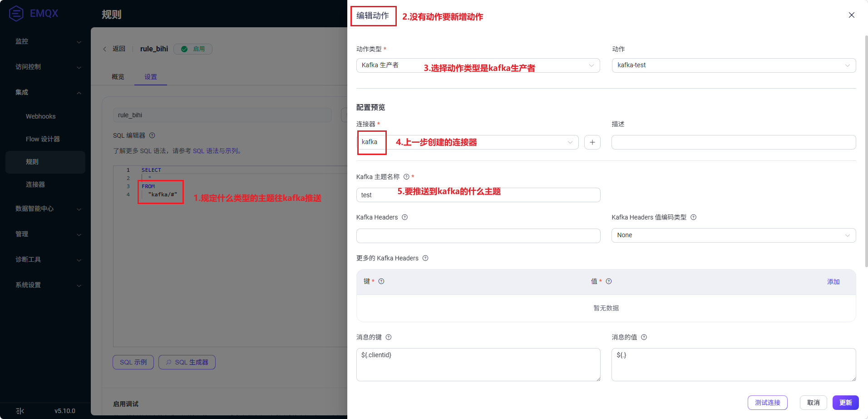Collapse the sidebar with the bottom-left icon
Image resolution: width=868 pixels, height=419 pixels.
click(x=20, y=411)
